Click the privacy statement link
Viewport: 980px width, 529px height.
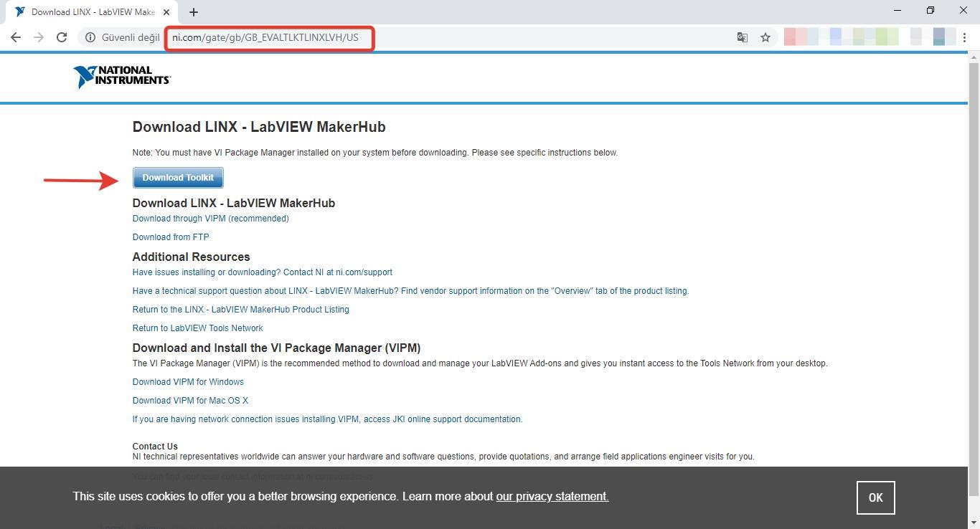pos(552,497)
